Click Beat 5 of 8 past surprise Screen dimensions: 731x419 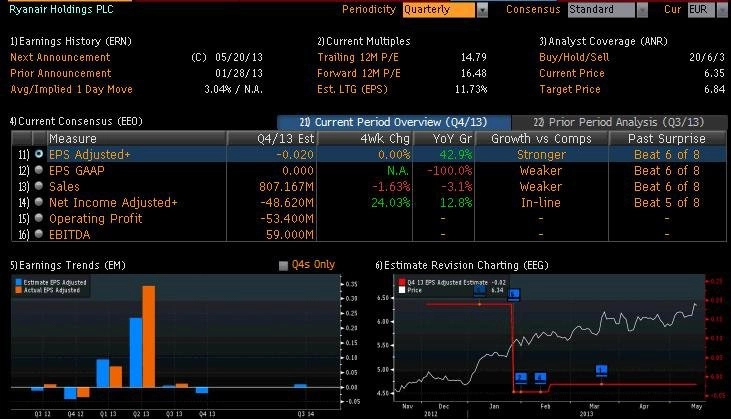[x=667, y=203]
